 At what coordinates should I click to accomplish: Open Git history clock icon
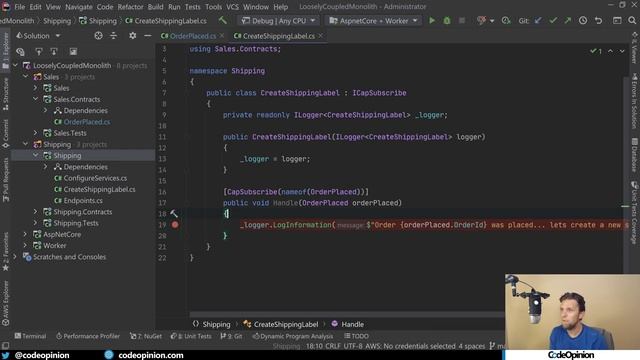(x=583, y=20)
